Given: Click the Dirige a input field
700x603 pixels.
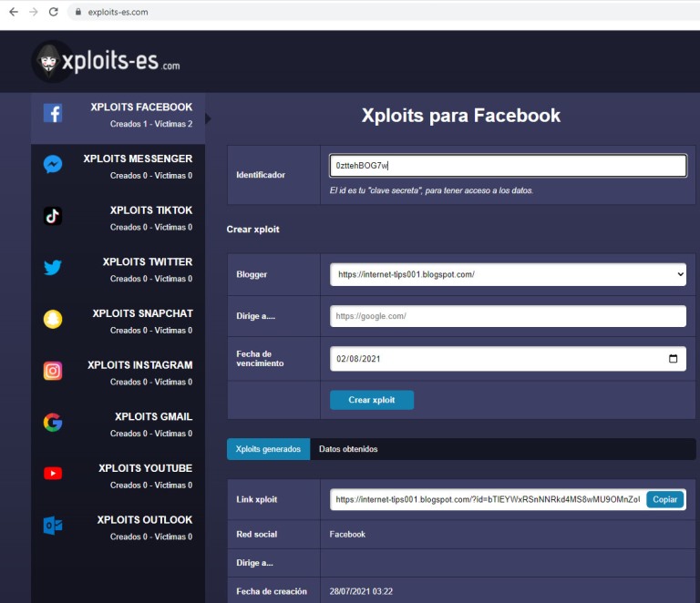Looking at the screenshot, I should click(x=508, y=316).
